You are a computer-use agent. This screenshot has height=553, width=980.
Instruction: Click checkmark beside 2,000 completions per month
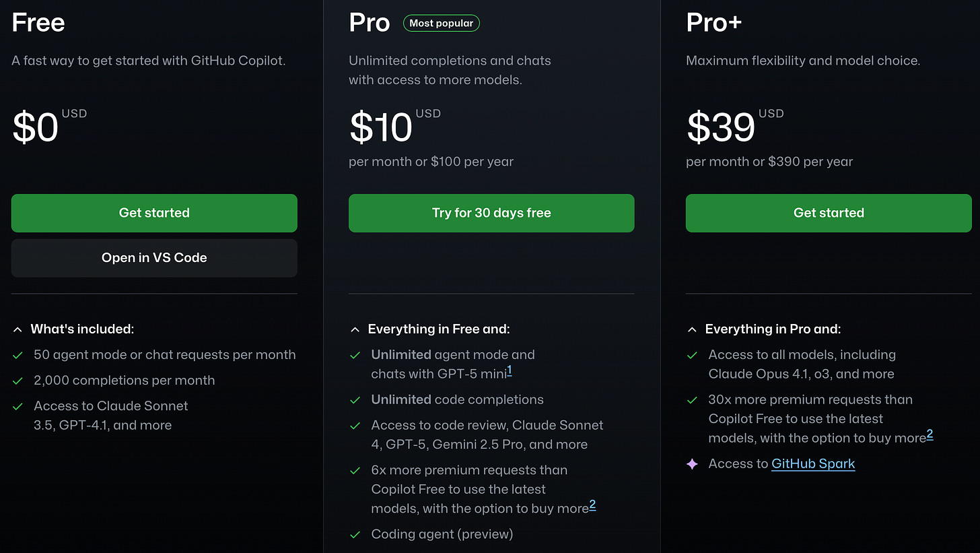pyautogui.click(x=18, y=381)
